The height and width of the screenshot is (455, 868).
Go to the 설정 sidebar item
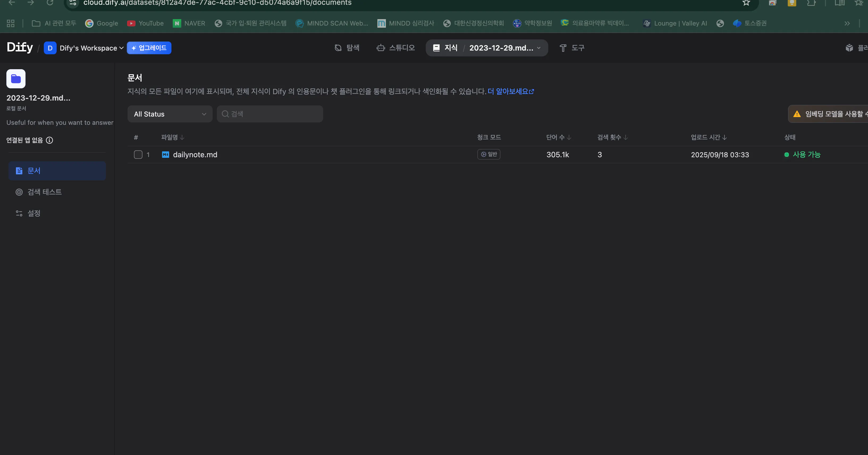tap(34, 213)
